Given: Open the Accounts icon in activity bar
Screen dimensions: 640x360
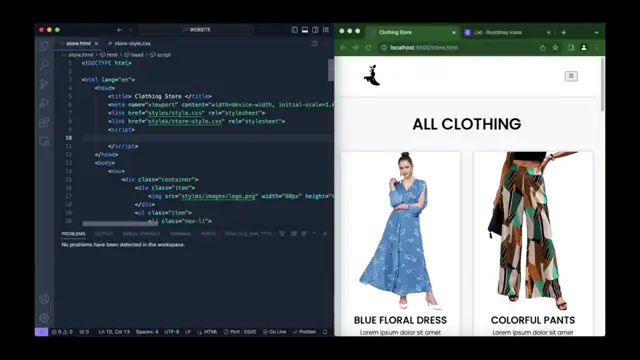Looking at the screenshot, I should click(x=44, y=299).
